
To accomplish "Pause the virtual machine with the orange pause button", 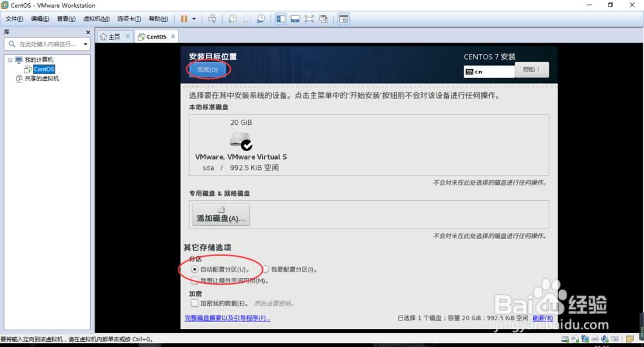I will click(184, 19).
